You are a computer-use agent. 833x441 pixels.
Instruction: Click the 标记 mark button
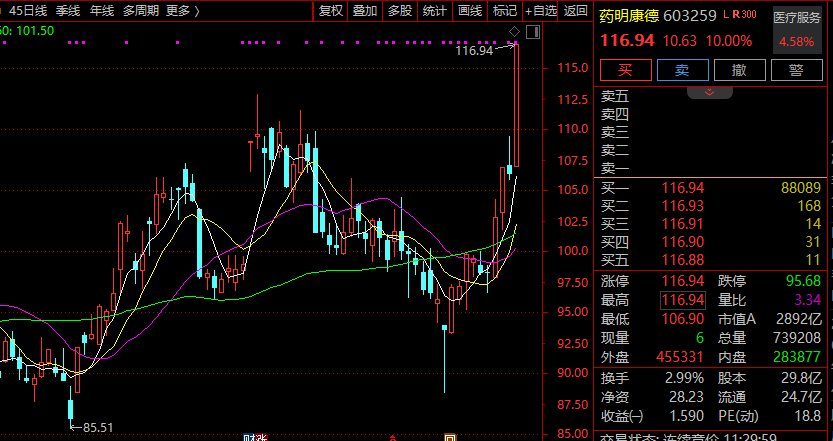(505, 11)
